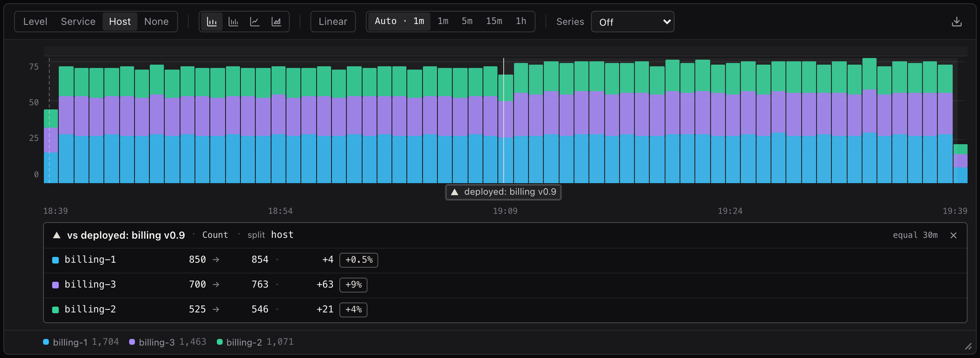The image size is (980, 358).
Task: Choose the 15m bucket interval
Action: coord(494,21)
